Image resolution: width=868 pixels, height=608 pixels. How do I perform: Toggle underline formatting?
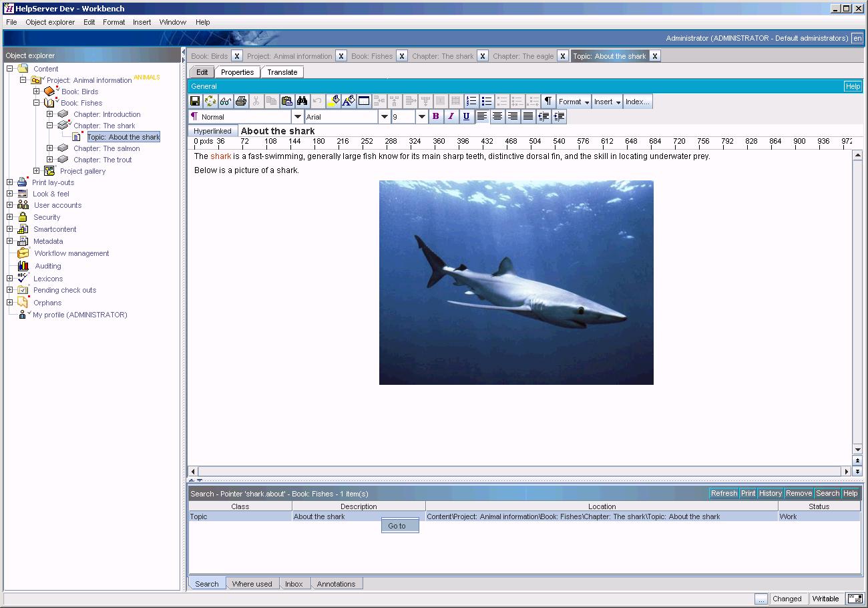(466, 117)
